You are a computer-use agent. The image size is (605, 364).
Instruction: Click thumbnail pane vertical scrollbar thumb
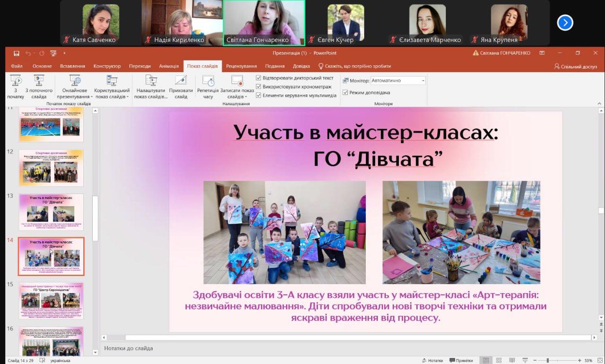[95, 219]
